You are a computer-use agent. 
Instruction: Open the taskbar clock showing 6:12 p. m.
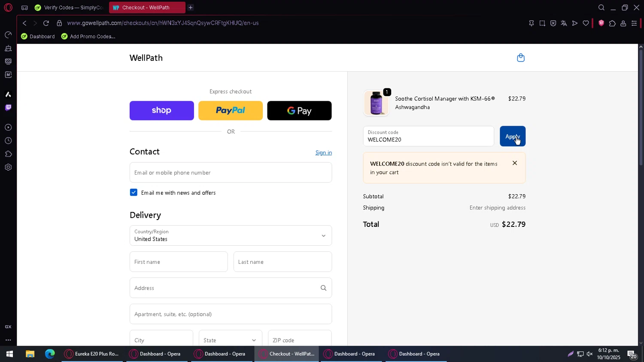608,354
